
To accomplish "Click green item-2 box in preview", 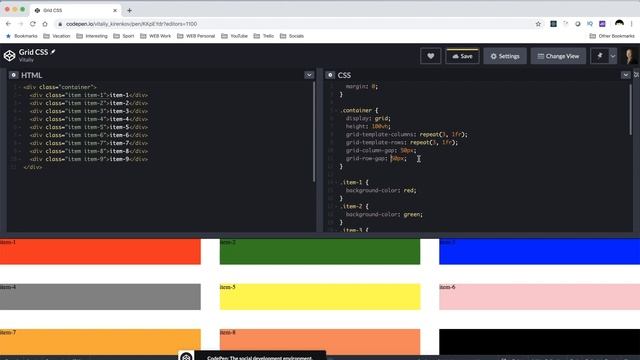I will [320, 251].
